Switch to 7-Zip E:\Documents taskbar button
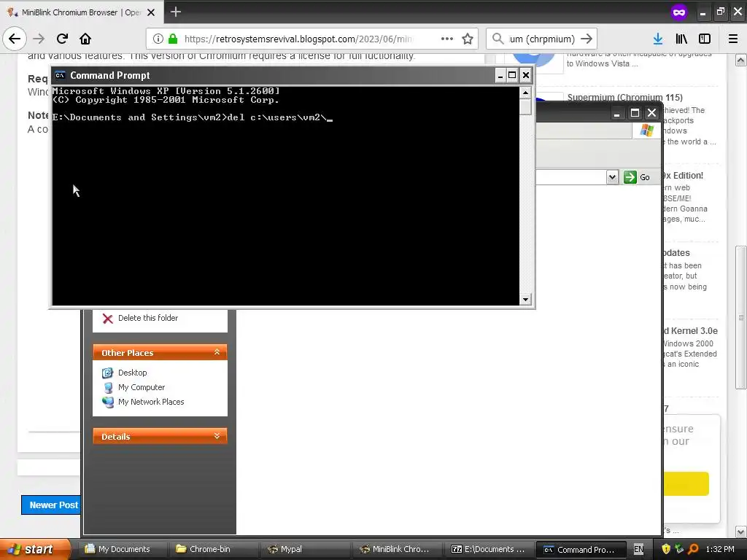 point(489,549)
